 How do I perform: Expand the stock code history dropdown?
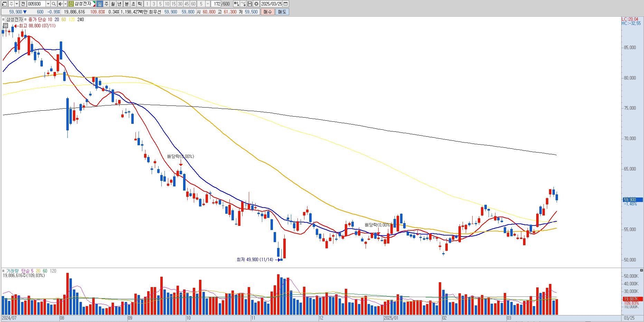pyautogui.click(x=48, y=4)
